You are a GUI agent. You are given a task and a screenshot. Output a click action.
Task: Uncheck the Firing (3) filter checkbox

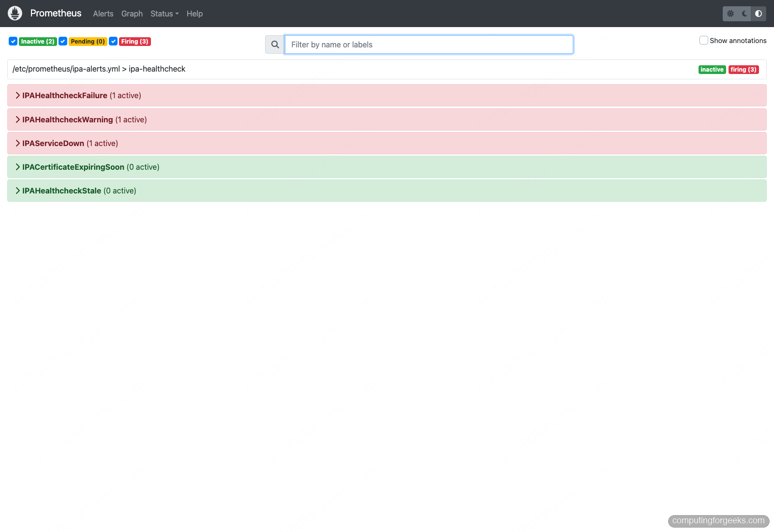(113, 41)
